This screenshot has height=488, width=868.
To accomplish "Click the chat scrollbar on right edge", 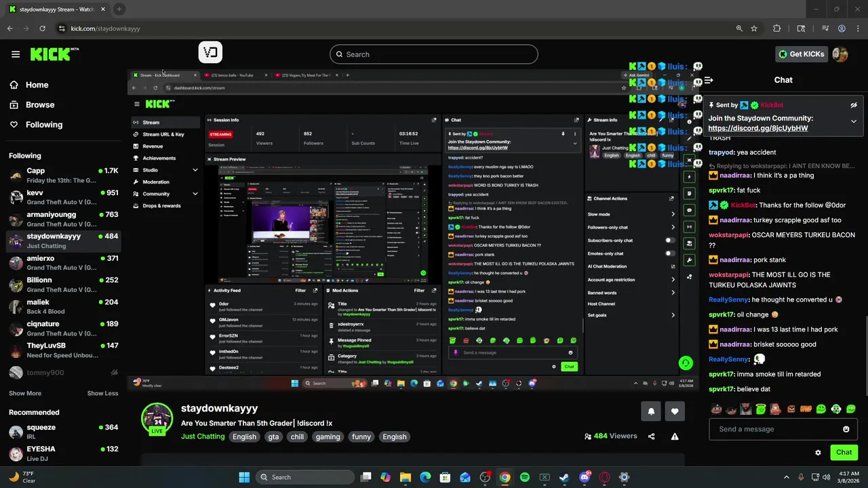I will [x=866, y=356].
